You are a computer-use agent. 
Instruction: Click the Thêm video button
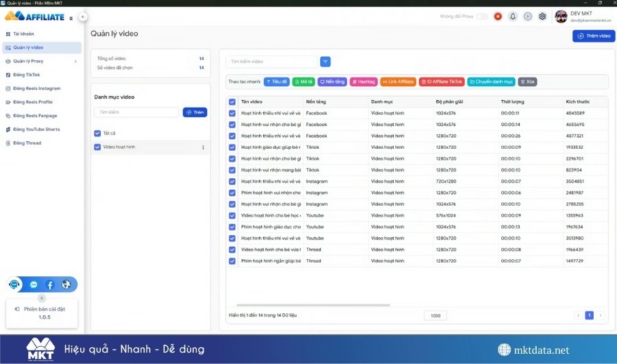pos(594,36)
